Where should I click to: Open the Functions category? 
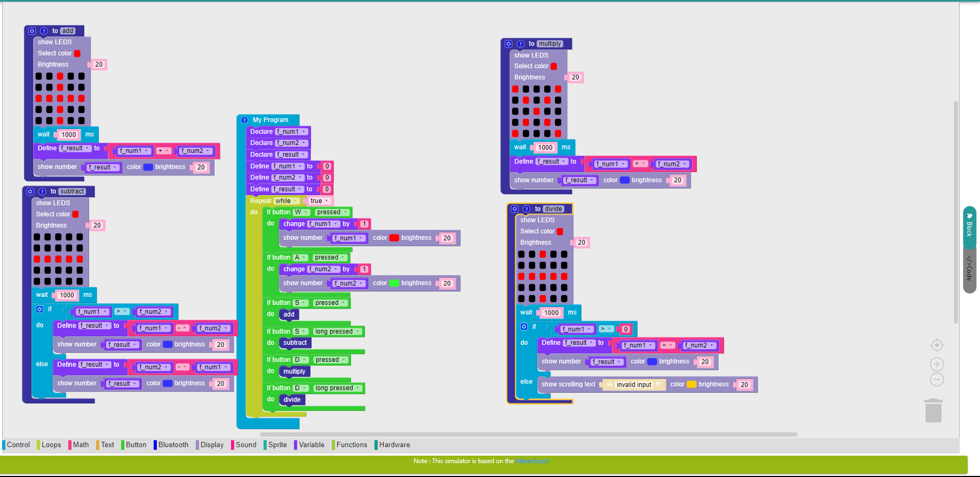352,445
